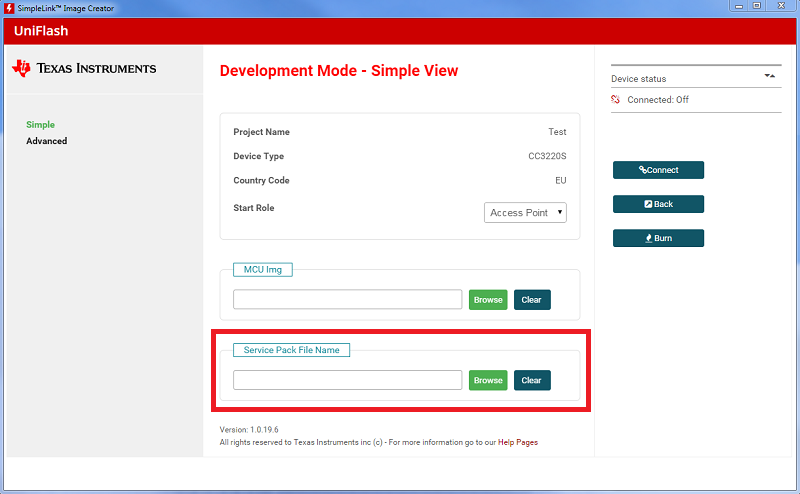Click the Texas Instruments logo
The width and height of the screenshot is (800, 494).
pyautogui.click(x=84, y=68)
